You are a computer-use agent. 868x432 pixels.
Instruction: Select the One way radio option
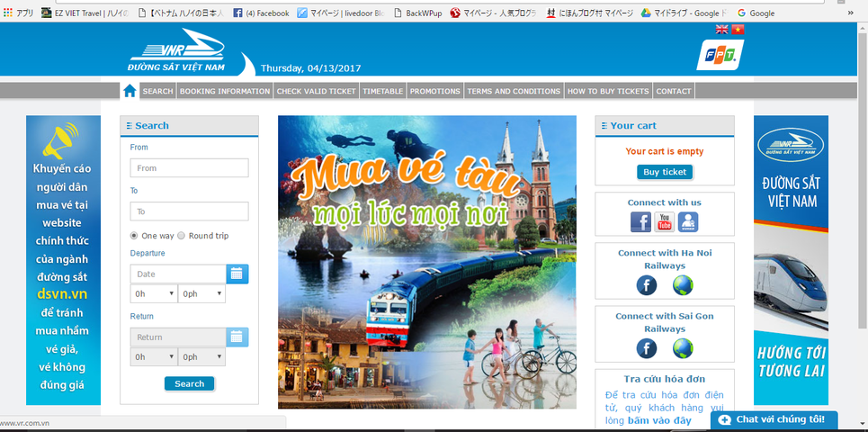click(x=134, y=236)
